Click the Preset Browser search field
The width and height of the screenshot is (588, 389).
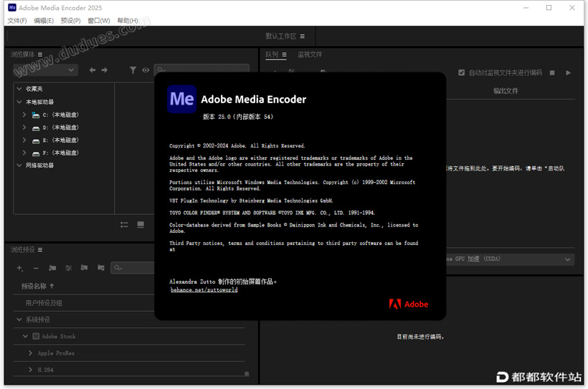click(x=133, y=268)
